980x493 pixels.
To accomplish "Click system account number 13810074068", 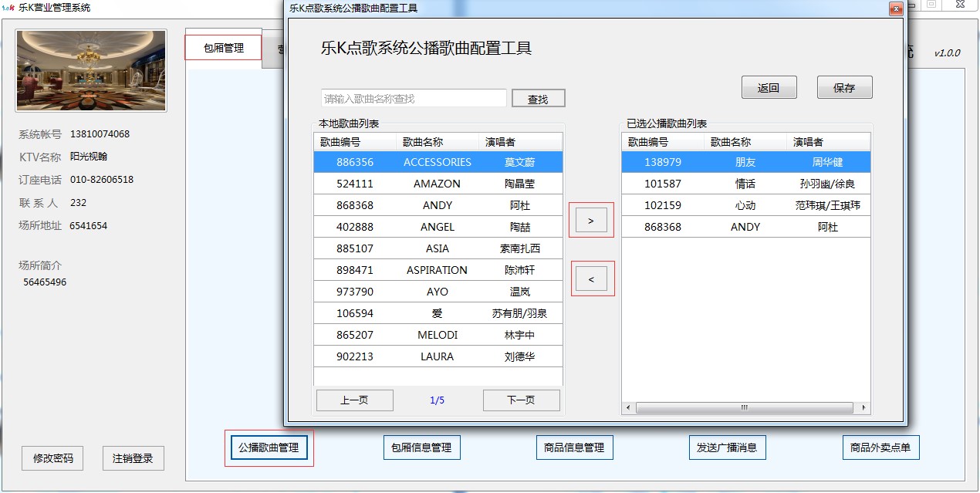I will tap(100, 134).
